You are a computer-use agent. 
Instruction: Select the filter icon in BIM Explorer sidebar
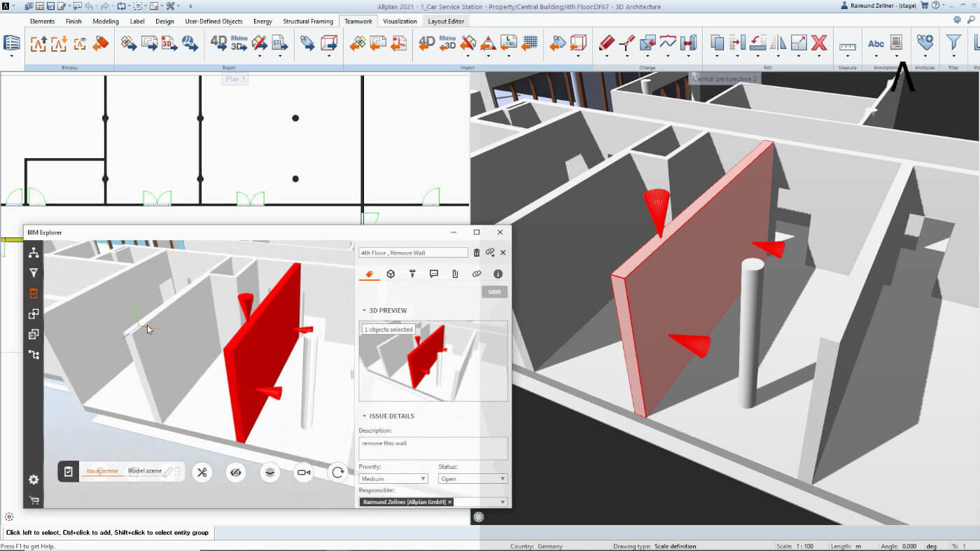32,273
